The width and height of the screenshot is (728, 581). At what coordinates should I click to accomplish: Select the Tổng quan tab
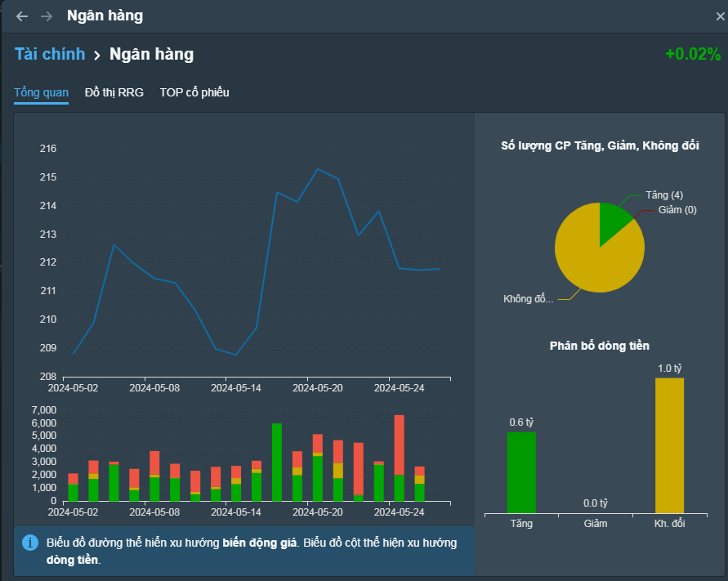click(x=41, y=92)
